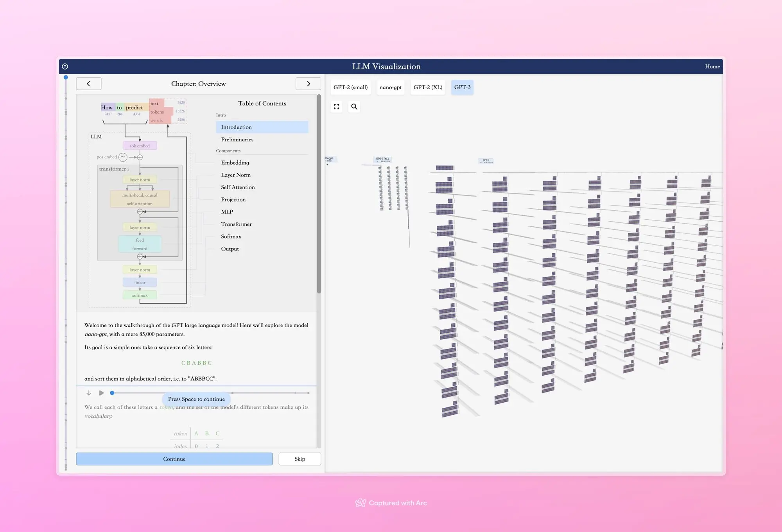The width and height of the screenshot is (782, 532).
Task: Click the left panel vertical scrollbar
Action: coord(319,193)
